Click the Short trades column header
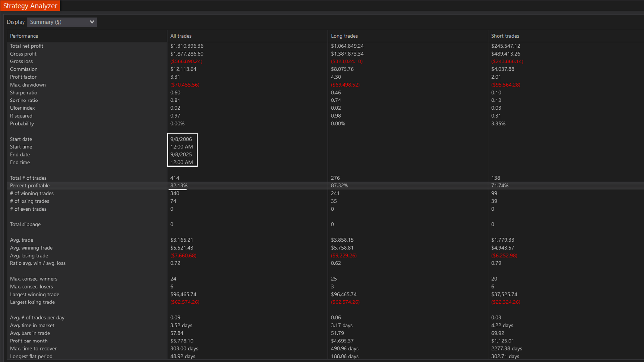 [505, 36]
